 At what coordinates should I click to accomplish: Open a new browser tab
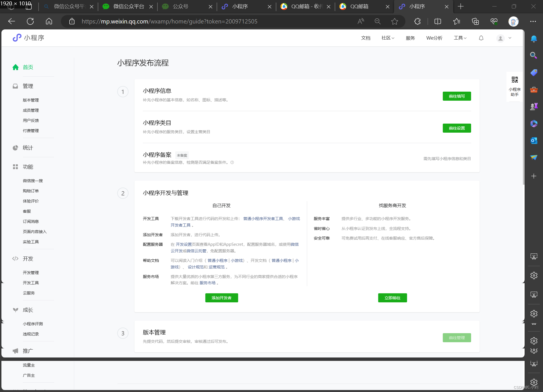(461, 6)
